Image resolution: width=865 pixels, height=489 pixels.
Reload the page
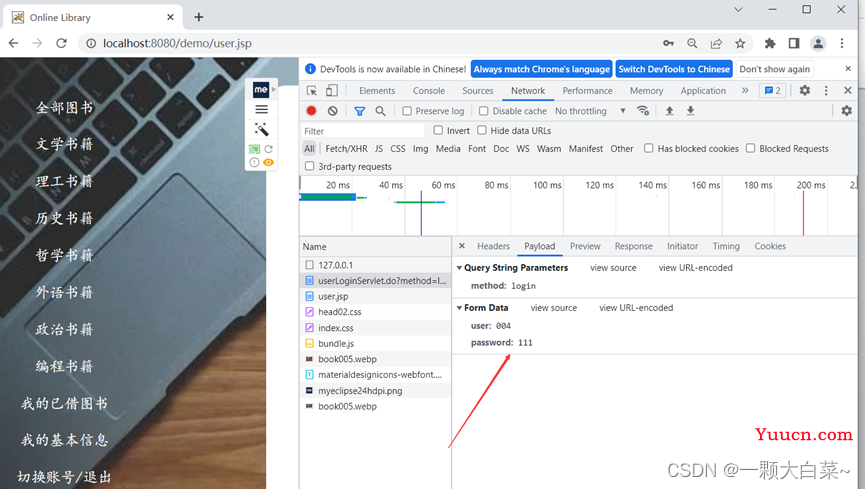tap(61, 43)
